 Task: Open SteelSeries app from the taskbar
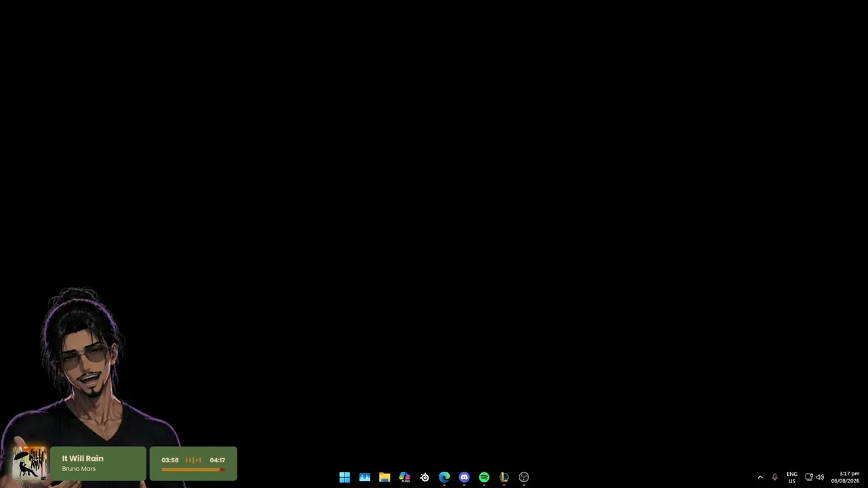click(425, 477)
